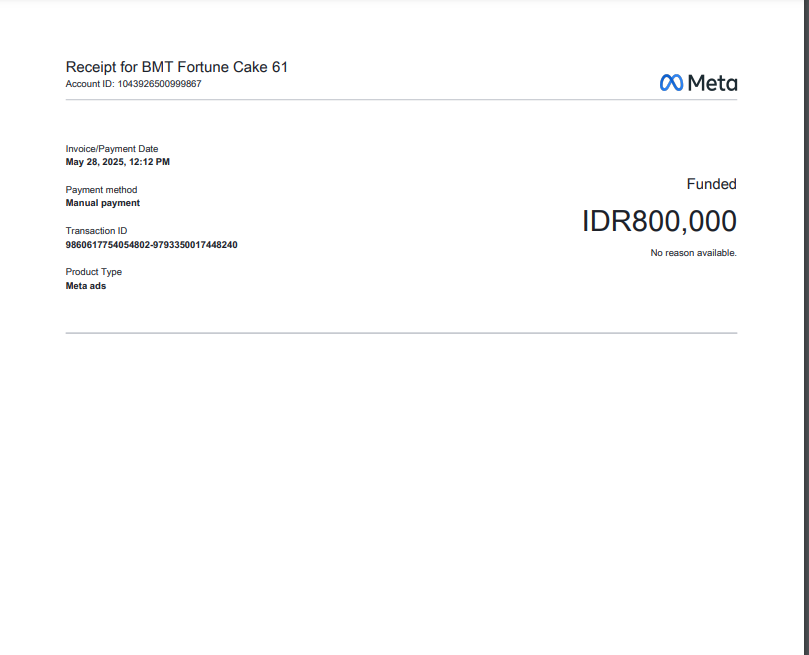The height and width of the screenshot is (655, 809).
Task: Click the Product Type label
Action: pyautogui.click(x=94, y=272)
